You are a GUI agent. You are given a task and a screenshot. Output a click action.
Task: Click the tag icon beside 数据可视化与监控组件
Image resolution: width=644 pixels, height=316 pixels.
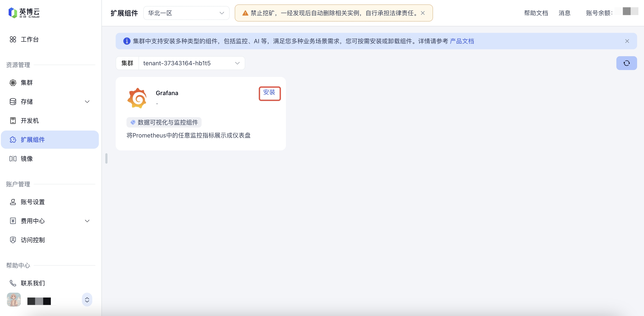[133, 122]
